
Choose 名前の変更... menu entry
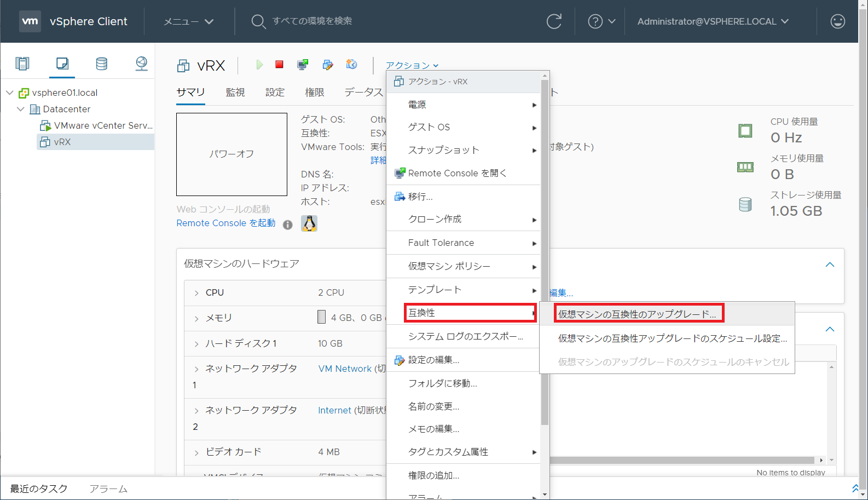tap(464, 406)
